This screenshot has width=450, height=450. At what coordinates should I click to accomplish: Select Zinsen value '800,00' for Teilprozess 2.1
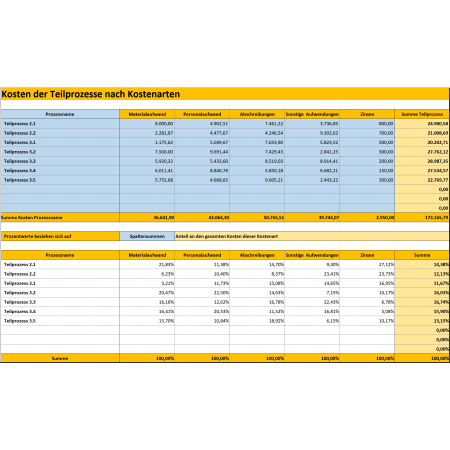367,123
